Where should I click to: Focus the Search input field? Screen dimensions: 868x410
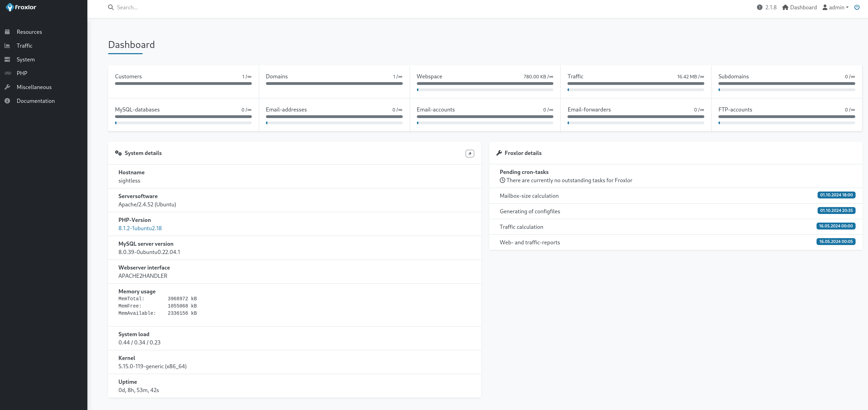tap(242, 7)
